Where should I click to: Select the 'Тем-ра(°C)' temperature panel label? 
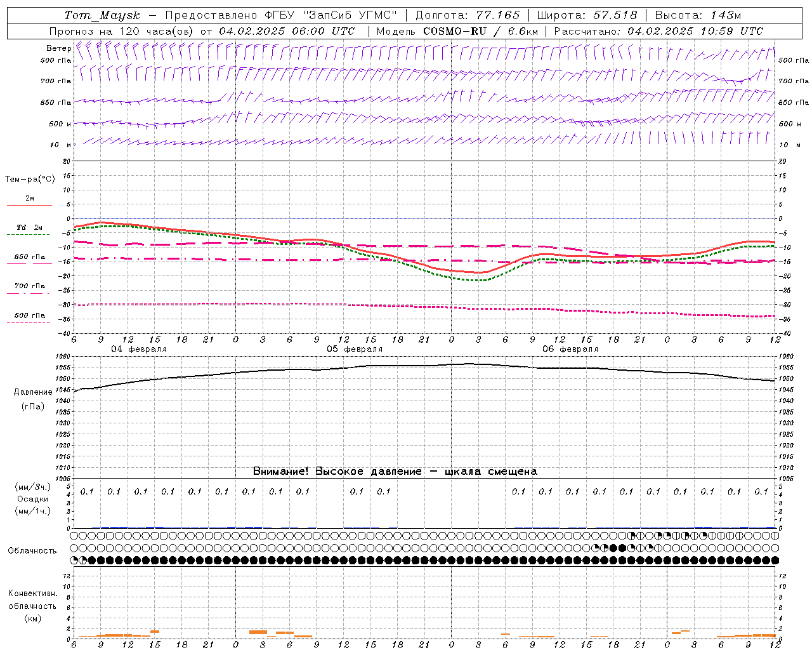click(x=30, y=180)
